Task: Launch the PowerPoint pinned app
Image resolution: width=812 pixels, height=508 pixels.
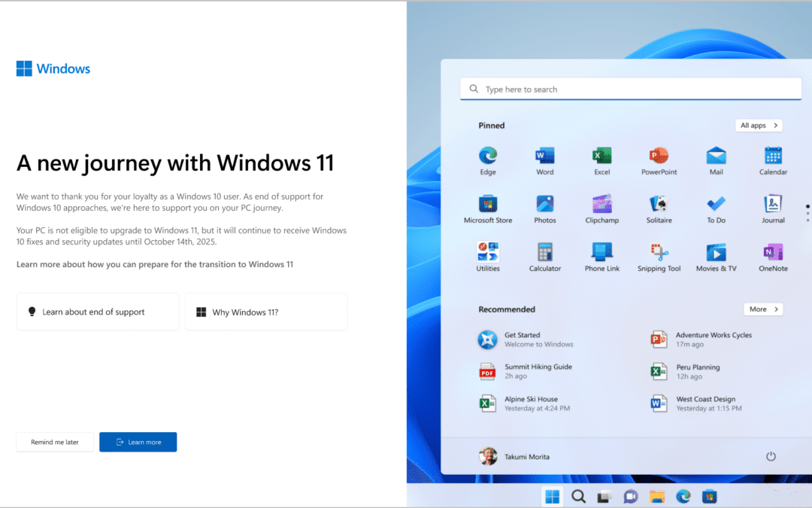Action: (659, 161)
